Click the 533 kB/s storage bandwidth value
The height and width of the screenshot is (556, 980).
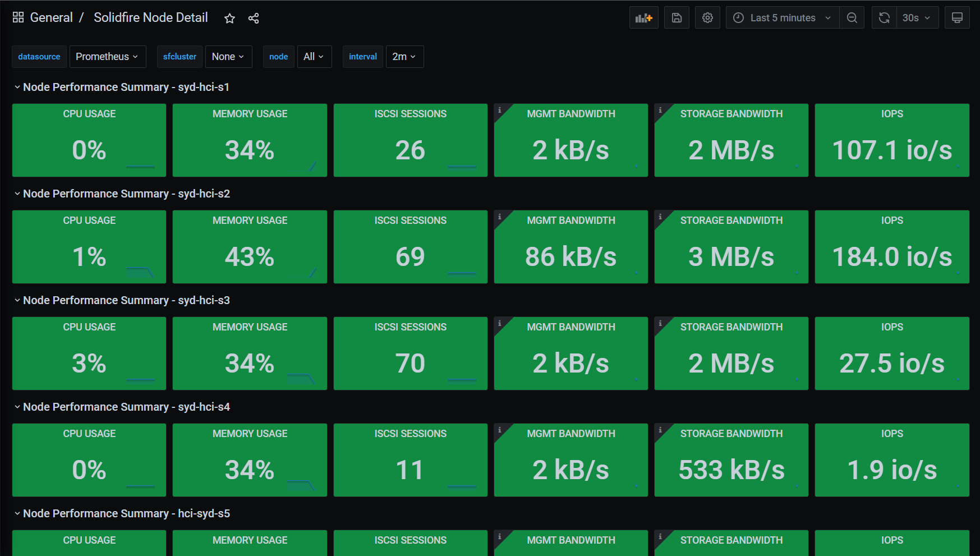[x=731, y=470]
